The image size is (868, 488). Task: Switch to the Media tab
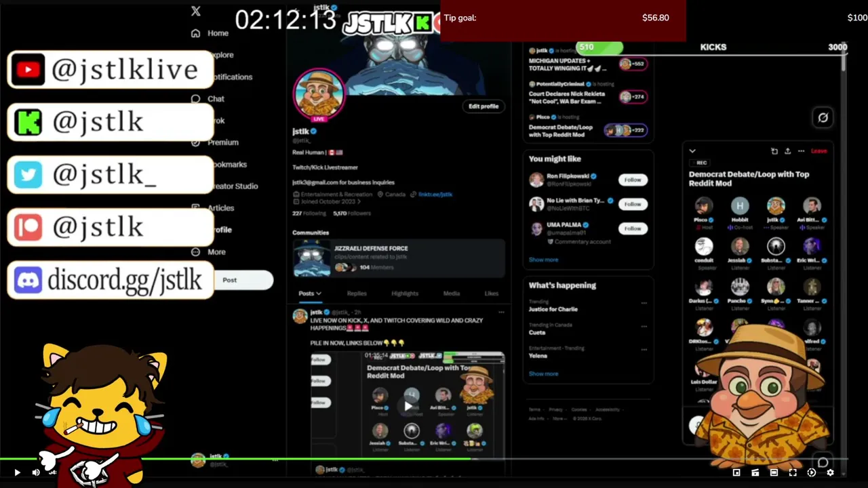coord(452,293)
